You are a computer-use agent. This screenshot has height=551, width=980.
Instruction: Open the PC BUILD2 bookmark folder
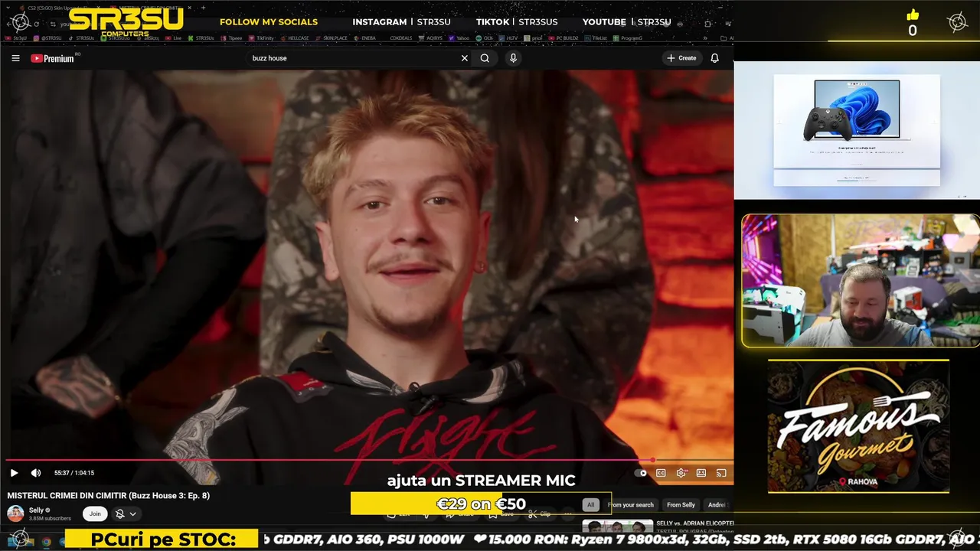[563, 37]
